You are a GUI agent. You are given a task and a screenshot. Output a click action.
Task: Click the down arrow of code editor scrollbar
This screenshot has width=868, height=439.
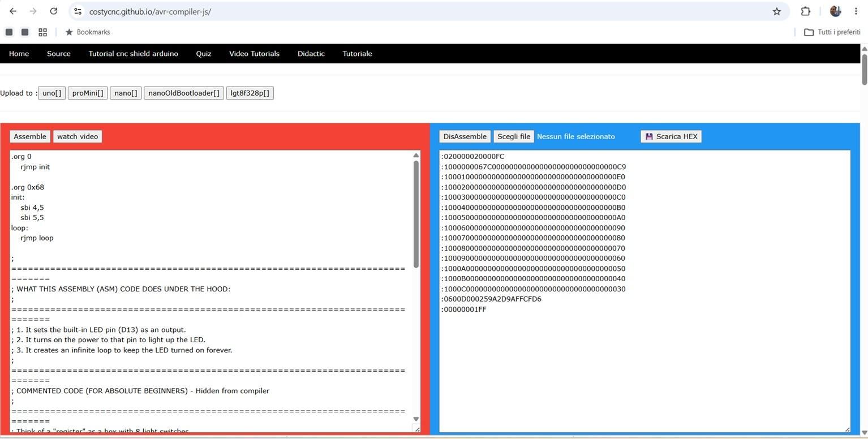pyautogui.click(x=416, y=419)
